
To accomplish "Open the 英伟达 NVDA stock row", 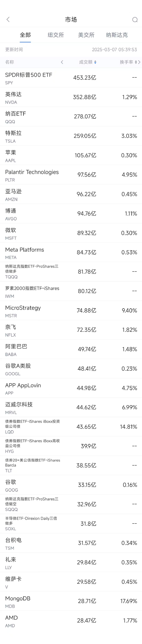I will (x=71, y=97).
